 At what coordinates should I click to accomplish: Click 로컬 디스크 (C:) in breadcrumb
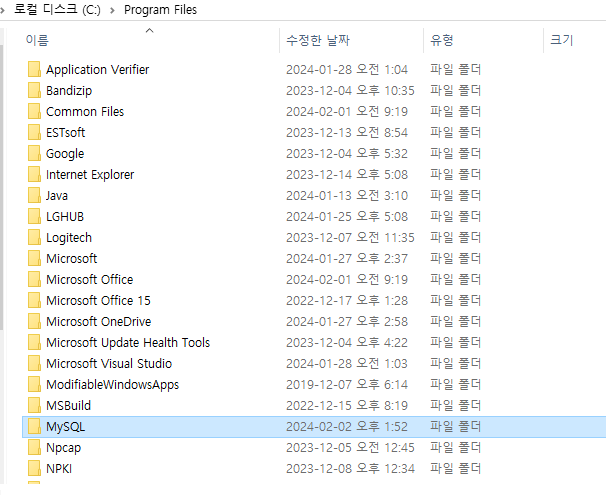[57, 9]
